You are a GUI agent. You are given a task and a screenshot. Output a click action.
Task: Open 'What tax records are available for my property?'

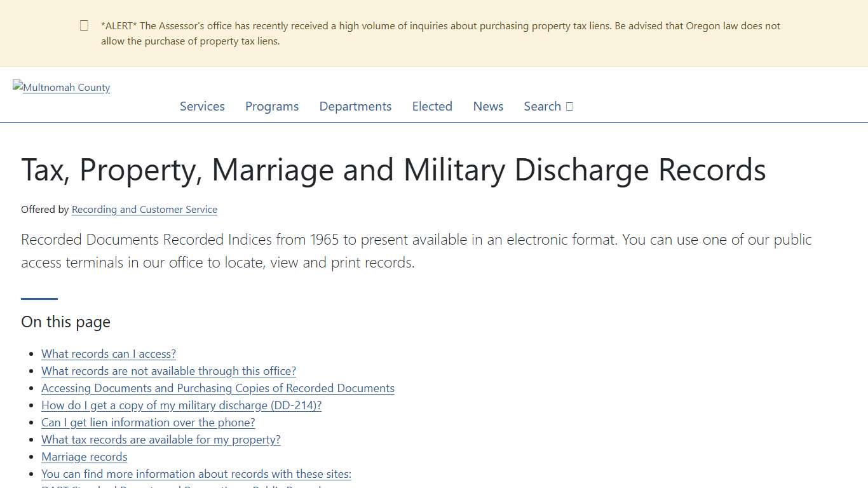point(160,439)
